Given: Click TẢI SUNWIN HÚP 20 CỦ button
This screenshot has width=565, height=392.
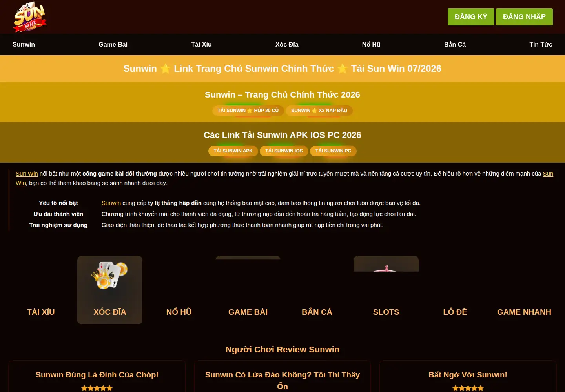Looking at the screenshot, I should click(x=248, y=111).
